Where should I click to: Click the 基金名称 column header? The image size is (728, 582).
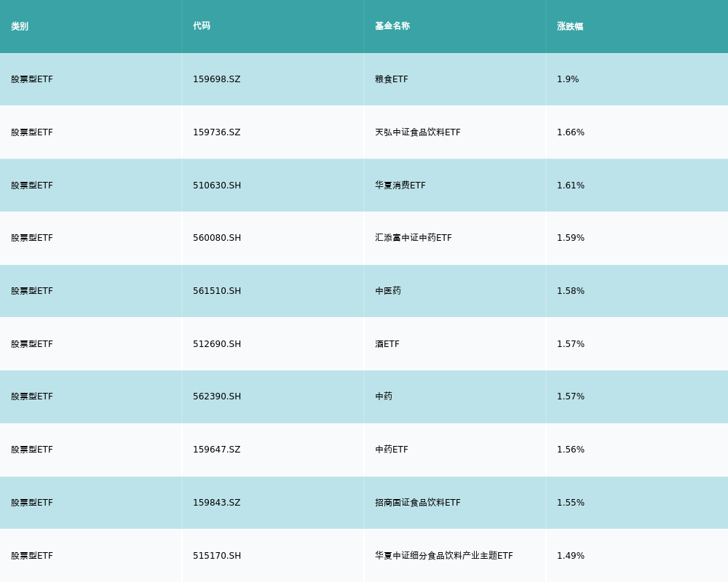click(x=392, y=26)
